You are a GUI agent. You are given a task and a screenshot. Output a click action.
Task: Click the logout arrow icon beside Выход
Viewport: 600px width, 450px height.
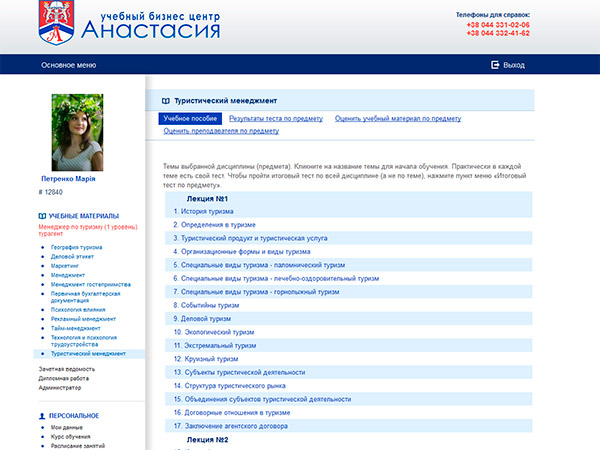[x=494, y=64]
